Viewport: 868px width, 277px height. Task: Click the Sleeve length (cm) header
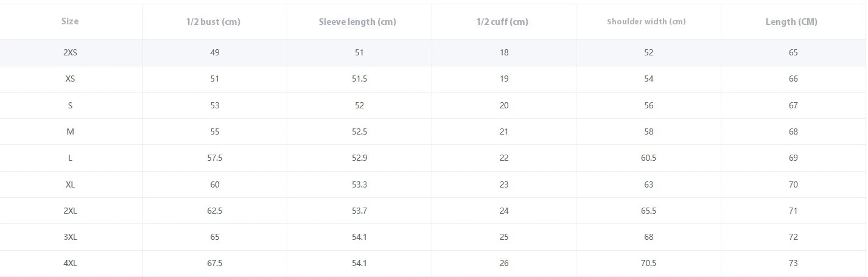357,22
